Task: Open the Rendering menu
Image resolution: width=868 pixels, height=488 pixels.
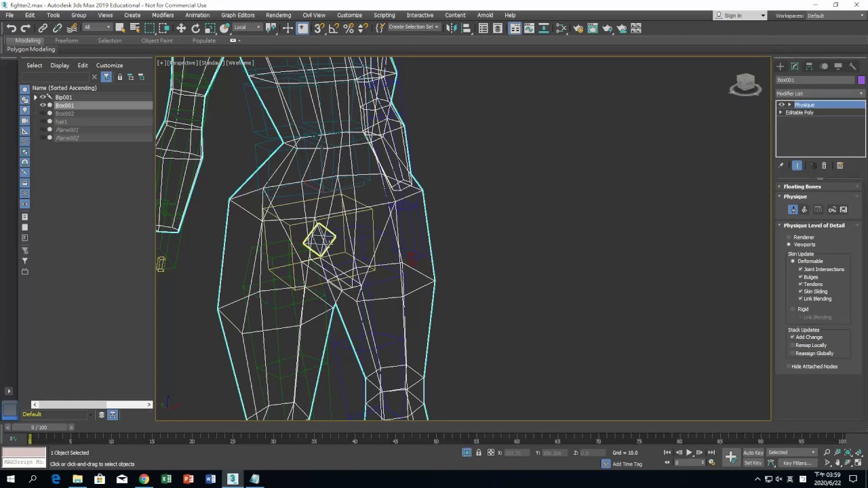Action: click(278, 15)
